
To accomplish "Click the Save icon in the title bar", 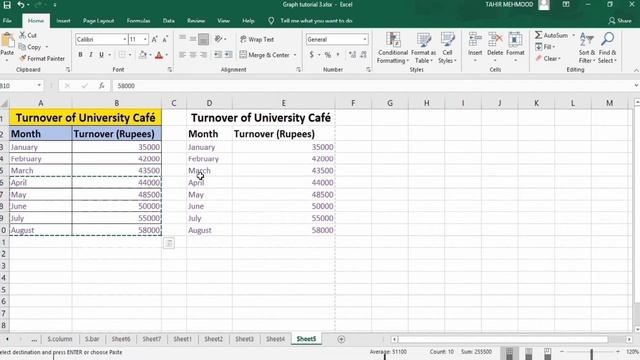I will (x=7, y=5).
